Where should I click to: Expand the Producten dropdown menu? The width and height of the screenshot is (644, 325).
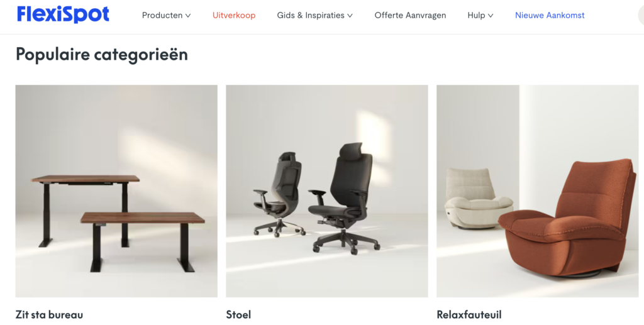(166, 15)
